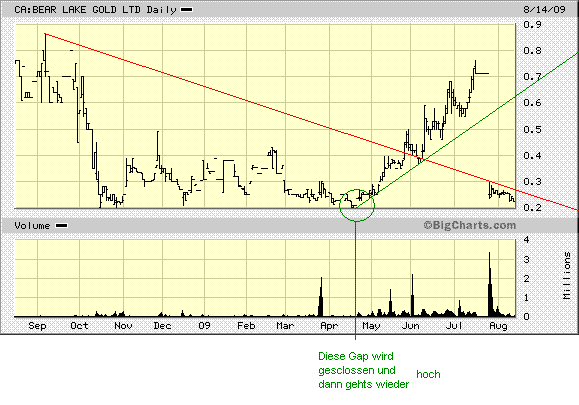Select the Sep month label
579x405 pixels.
[x=37, y=326]
